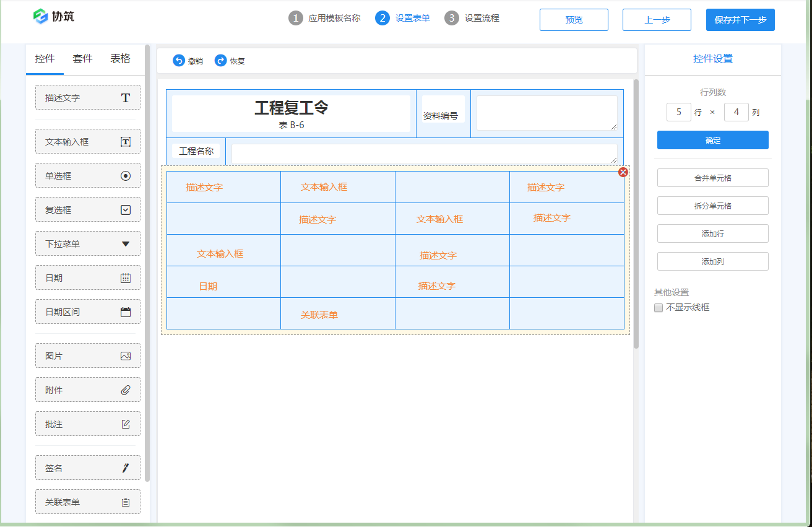Screen dimensions: 812x527
Task: Click the row count input showing 5
Action: 678,112
